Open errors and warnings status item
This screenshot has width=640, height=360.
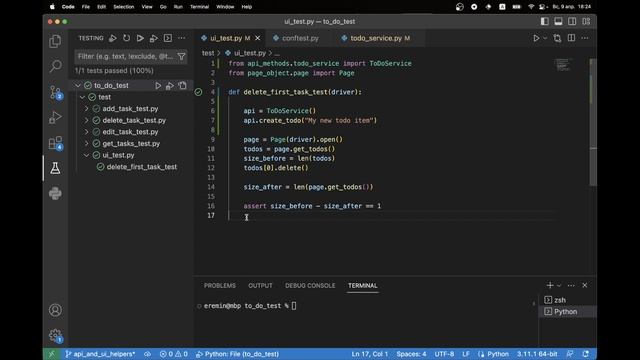pos(173,354)
